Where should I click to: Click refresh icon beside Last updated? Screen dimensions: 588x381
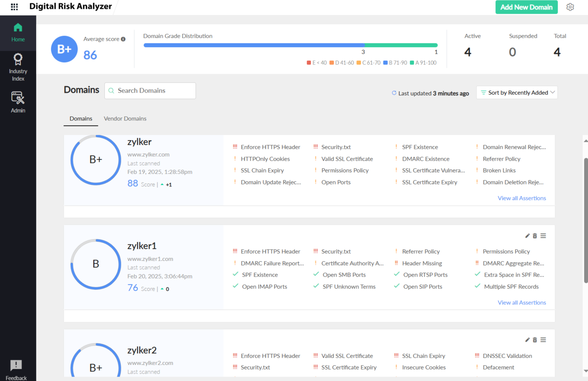pyautogui.click(x=394, y=93)
